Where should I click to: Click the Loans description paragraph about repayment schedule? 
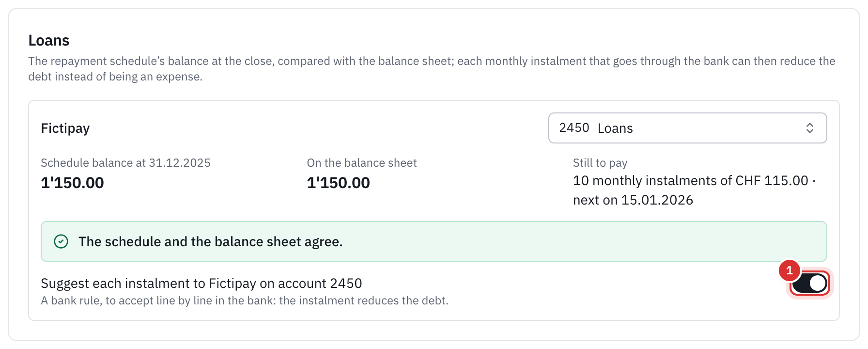tap(432, 69)
